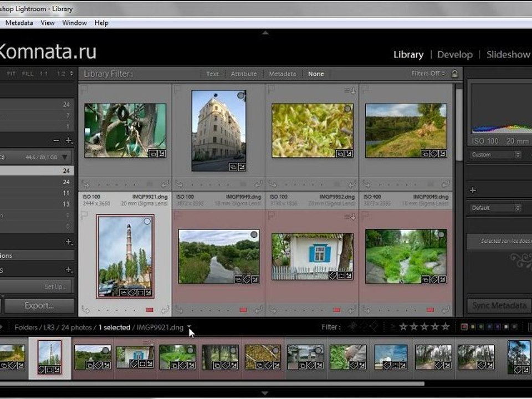Screen dimensions: 532x399
Task: Select hillside landscape thumbnail in top row
Action: coord(406,131)
